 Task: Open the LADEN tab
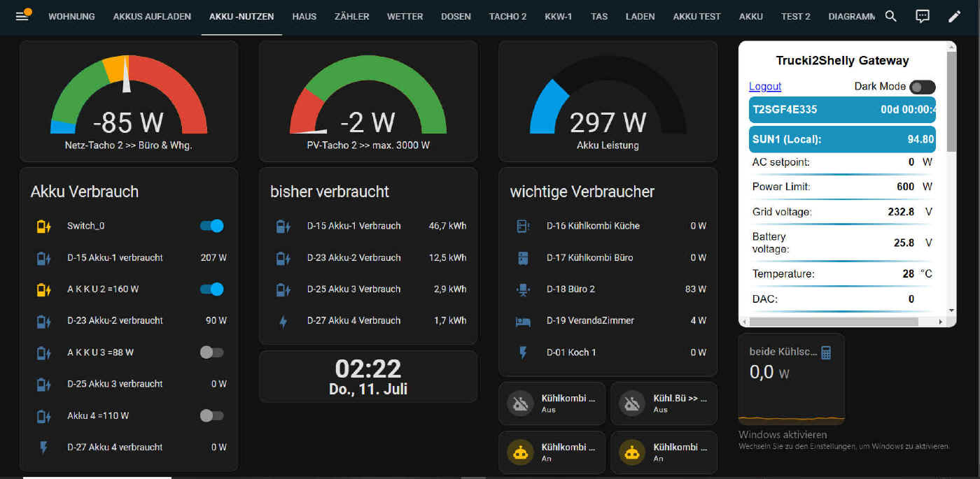(640, 16)
